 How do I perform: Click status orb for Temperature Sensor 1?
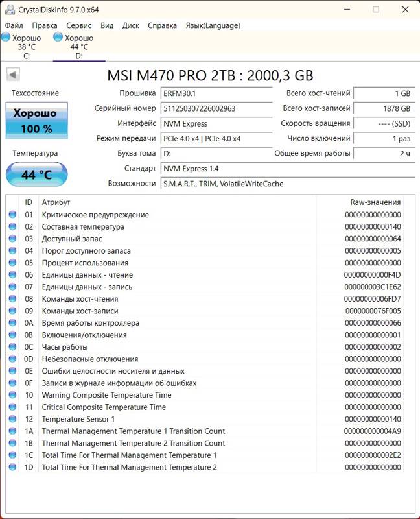click(x=13, y=419)
